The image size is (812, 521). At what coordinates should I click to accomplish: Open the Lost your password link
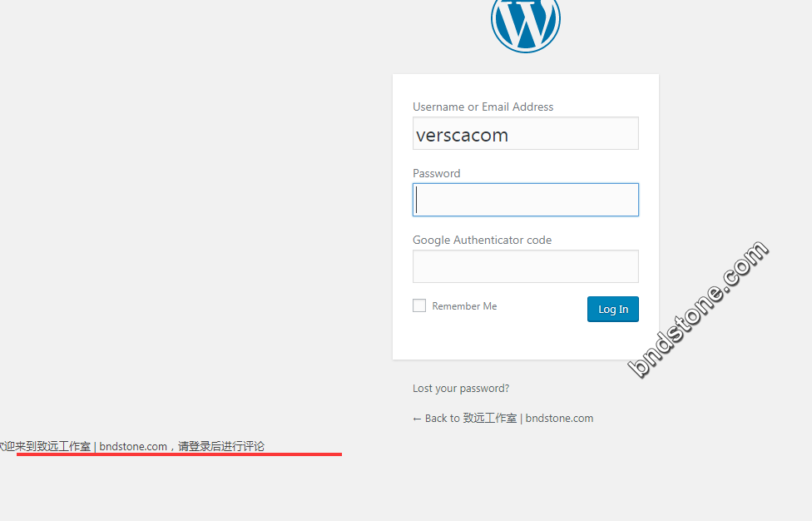[461, 389]
